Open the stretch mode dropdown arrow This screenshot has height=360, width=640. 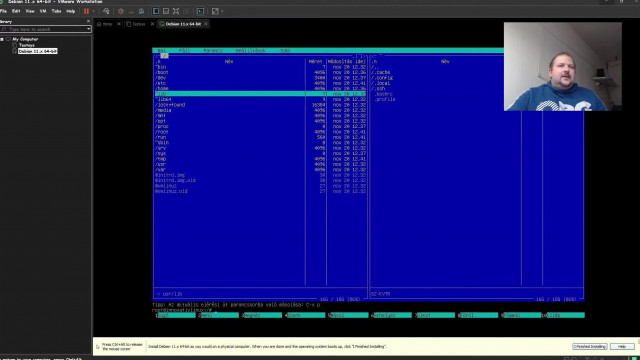222,11
